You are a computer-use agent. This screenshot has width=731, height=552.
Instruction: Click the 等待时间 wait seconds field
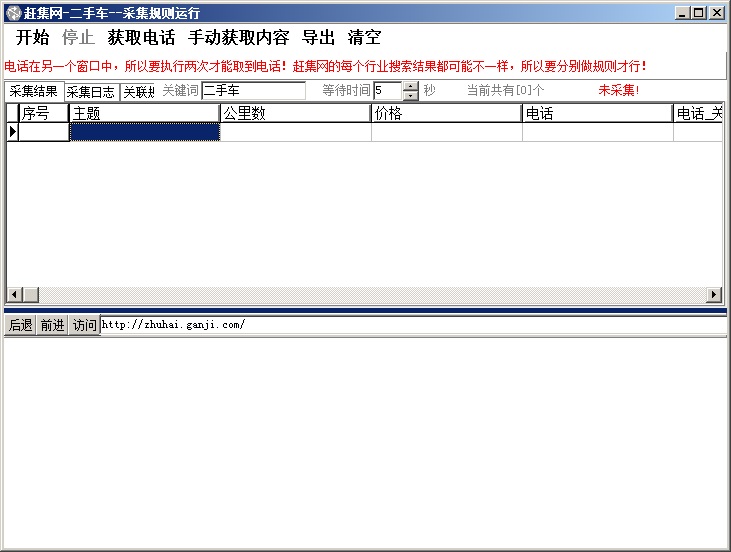click(387, 91)
